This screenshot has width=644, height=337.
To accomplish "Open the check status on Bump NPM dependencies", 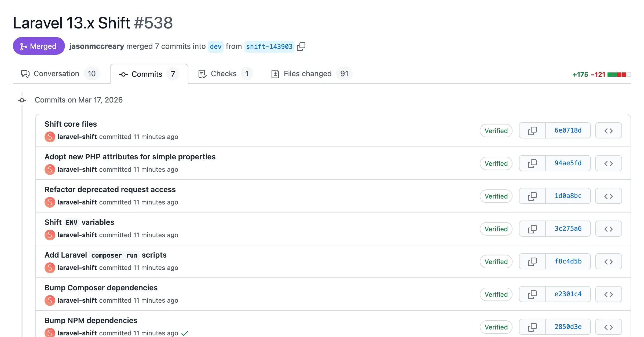I will pyautogui.click(x=184, y=333).
